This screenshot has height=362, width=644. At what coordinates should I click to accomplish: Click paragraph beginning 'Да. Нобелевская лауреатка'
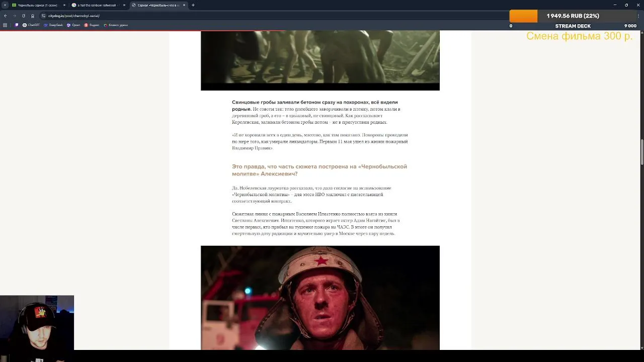click(x=312, y=195)
